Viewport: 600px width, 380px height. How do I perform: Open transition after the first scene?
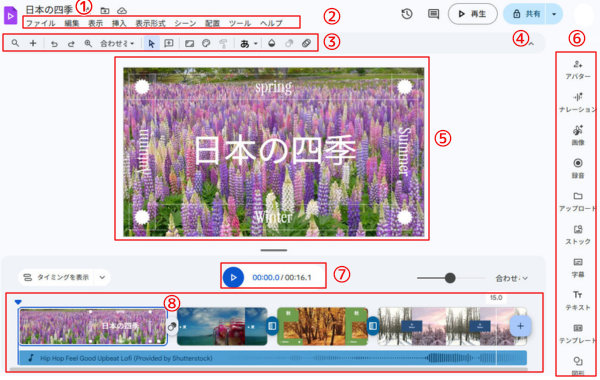(172, 326)
